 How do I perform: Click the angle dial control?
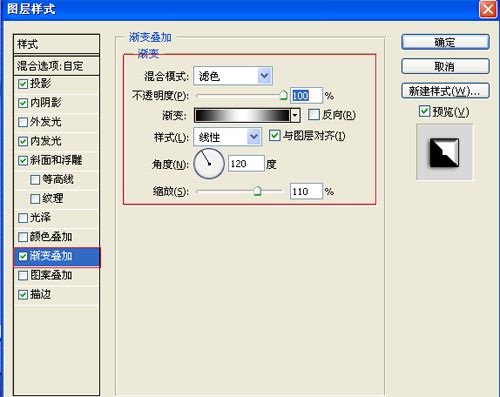pyautogui.click(x=209, y=164)
